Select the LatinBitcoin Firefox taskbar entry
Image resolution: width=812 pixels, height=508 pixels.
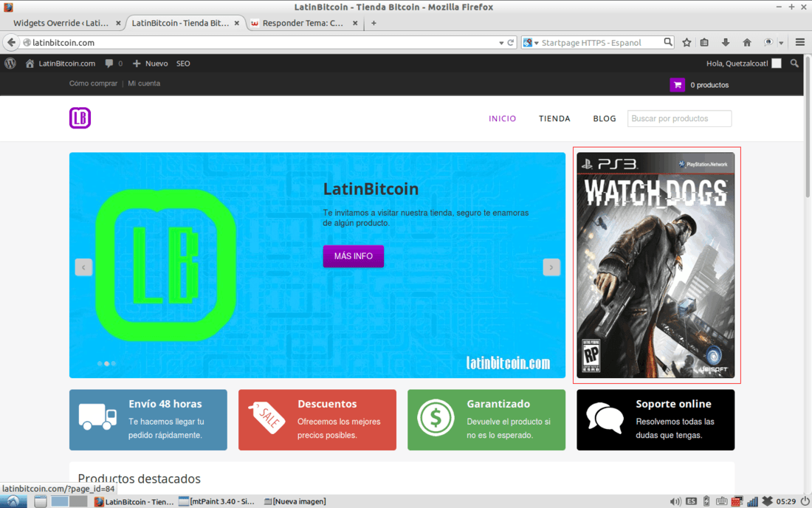coord(134,501)
